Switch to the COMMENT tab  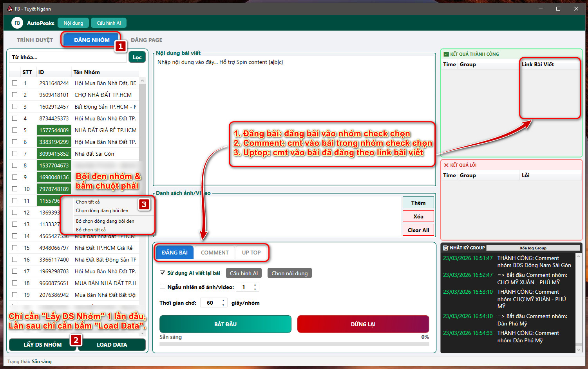tap(215, 253)
